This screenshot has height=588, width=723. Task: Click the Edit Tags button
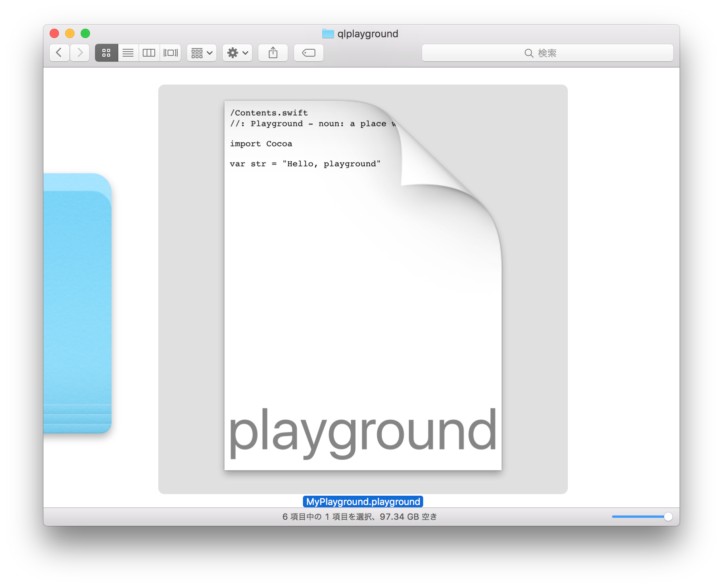point(309,53)
